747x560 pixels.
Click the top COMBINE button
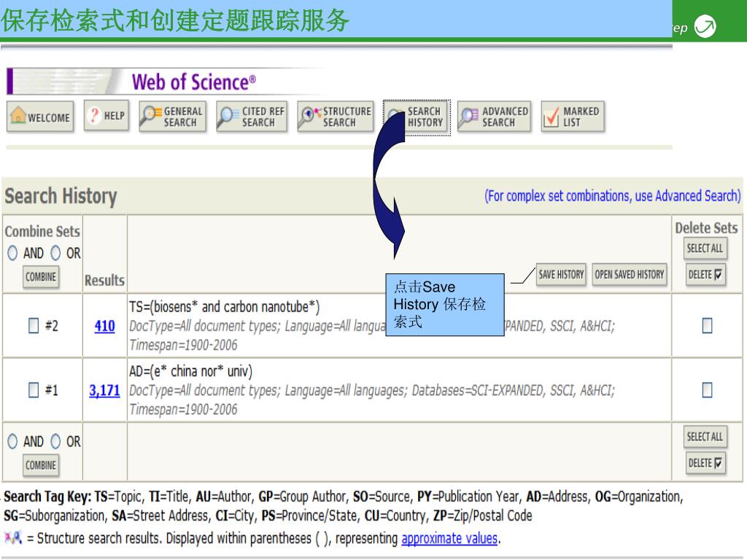click(41, 276)
